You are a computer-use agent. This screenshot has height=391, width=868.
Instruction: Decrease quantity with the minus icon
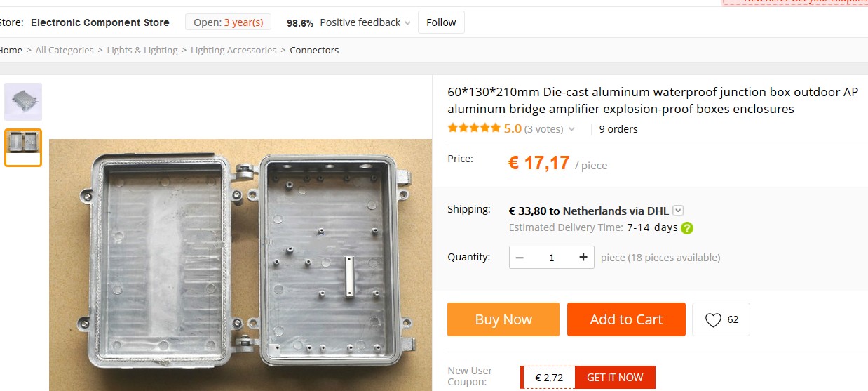(x=520, y=258)
